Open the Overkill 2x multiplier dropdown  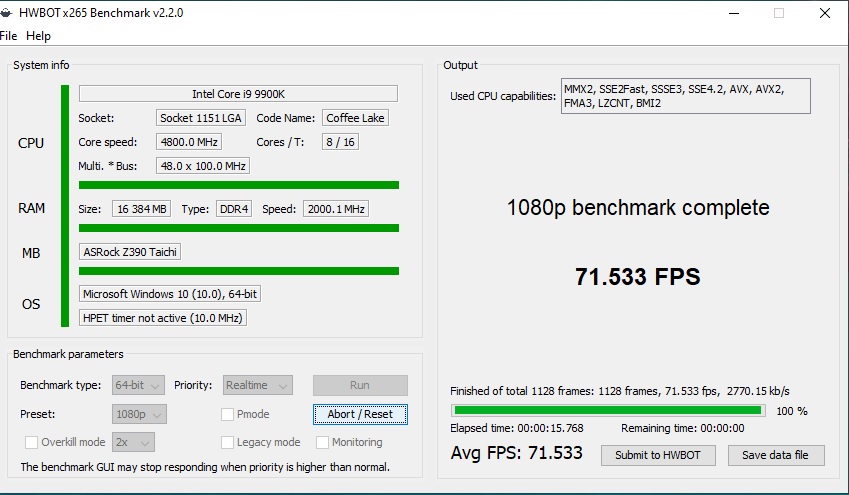click(133, 442)
